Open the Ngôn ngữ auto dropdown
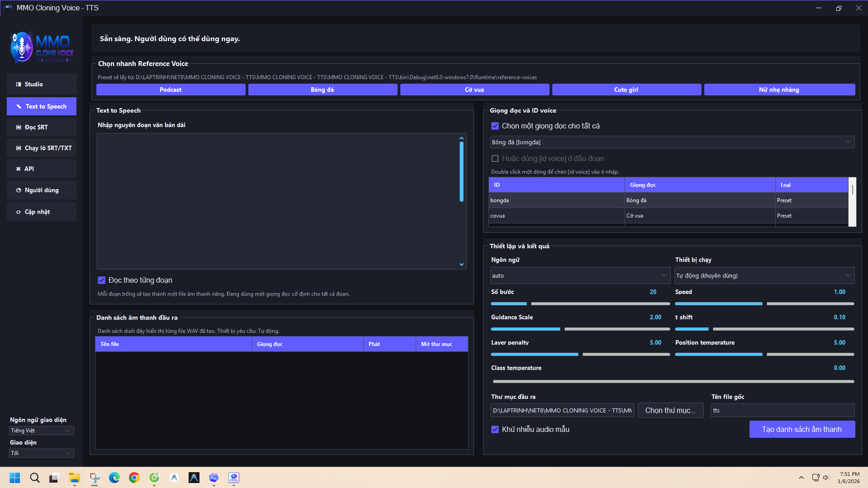This screenshot has height=488, width=868. coord(580,275)
